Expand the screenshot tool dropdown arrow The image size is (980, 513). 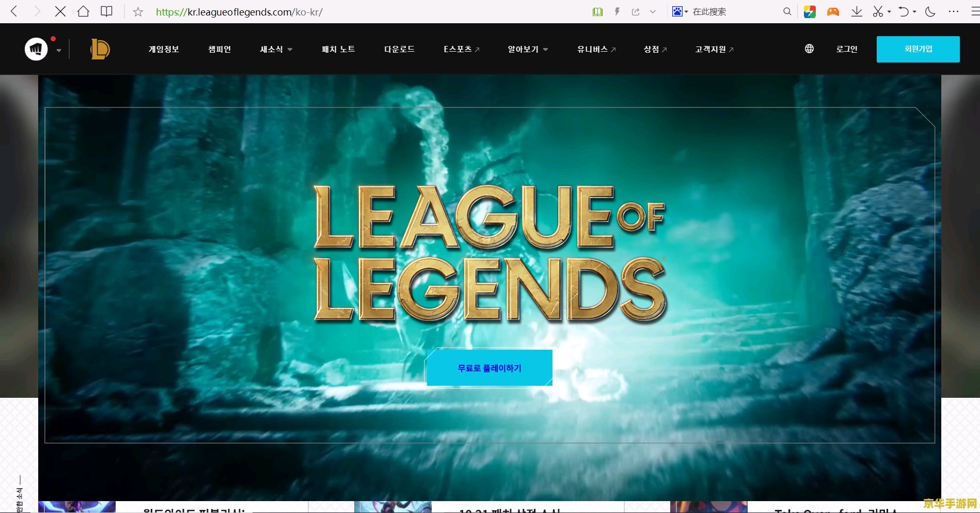click(889, 12)
